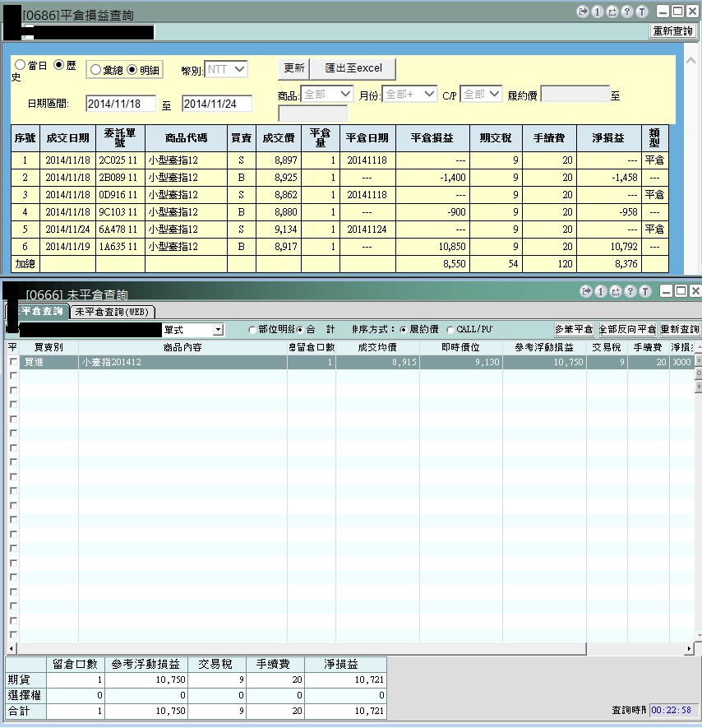Click the T icon in 平倉損益查詢 title bar
Image resolution: width=702 pixels, height=728 pixels.
tap(642, 12)
